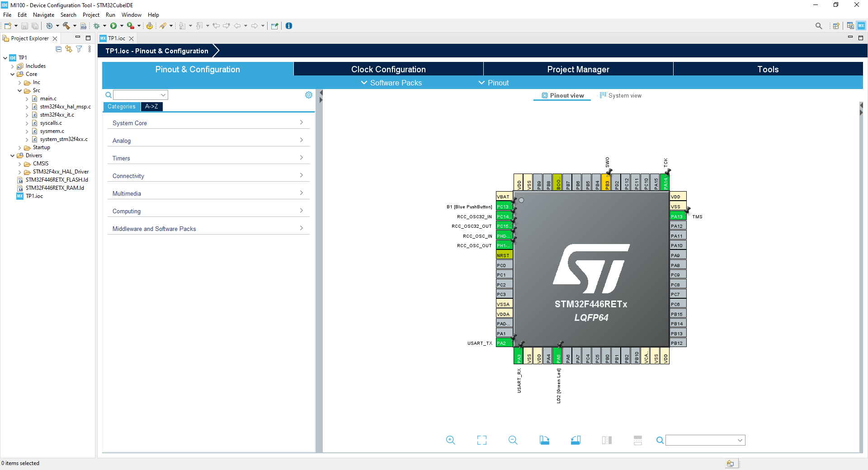Switch to the Categories list toggle

click(122, 107)
